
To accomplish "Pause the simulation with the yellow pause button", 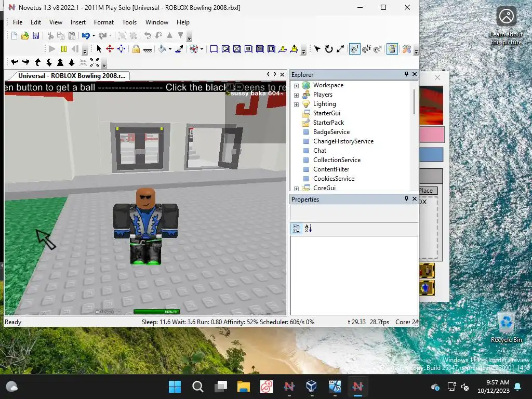I will (63, 49).
